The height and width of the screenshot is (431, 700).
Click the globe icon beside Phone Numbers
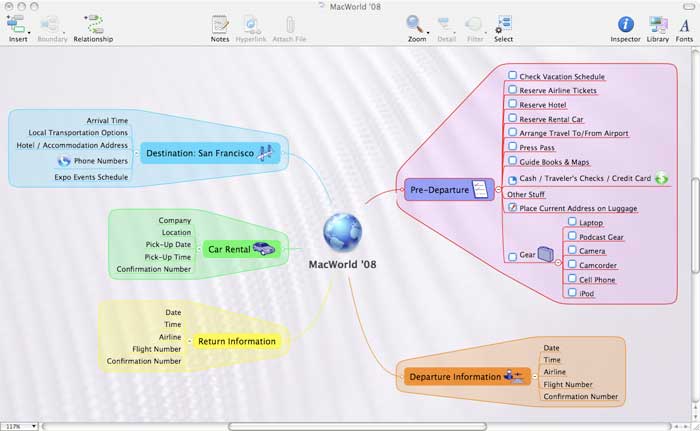(64, 161)
